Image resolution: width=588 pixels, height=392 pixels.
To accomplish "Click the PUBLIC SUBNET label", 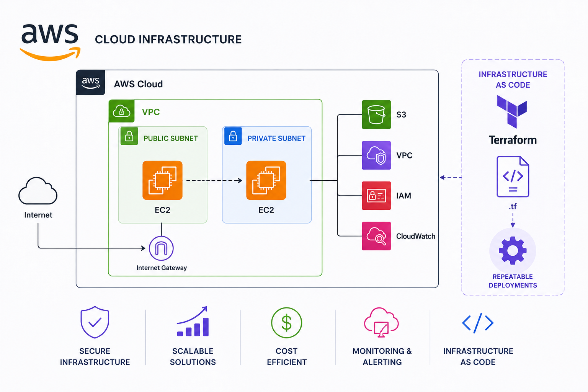I will coord(171,139).
